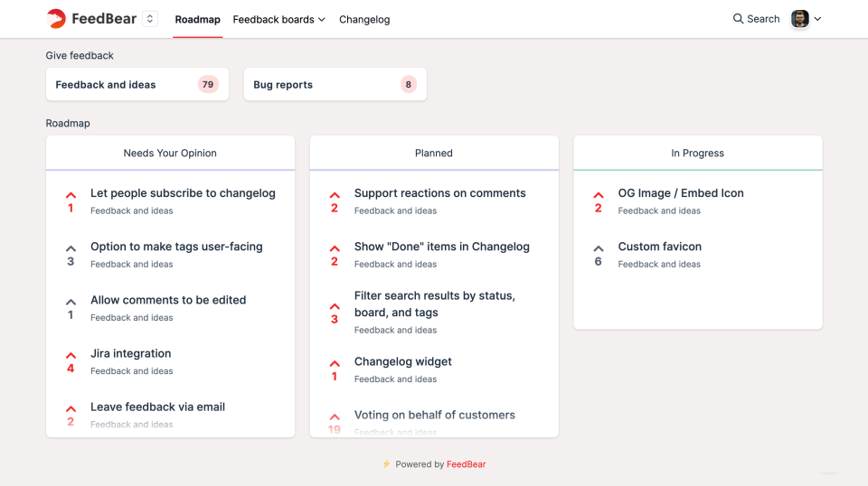Image resolution: width=868 pixels, height=486 pixels.
Task: Upvote the Jira integration idea
Action: (x=71, y=355)
